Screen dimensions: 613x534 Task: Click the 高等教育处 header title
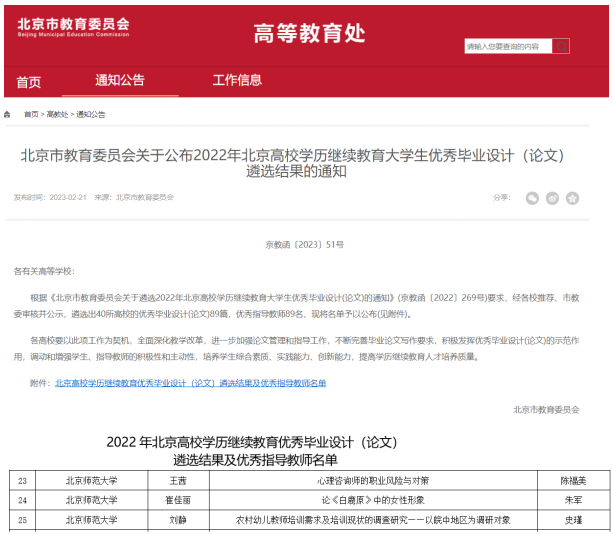pyautogui.click(x=309, y=33)
